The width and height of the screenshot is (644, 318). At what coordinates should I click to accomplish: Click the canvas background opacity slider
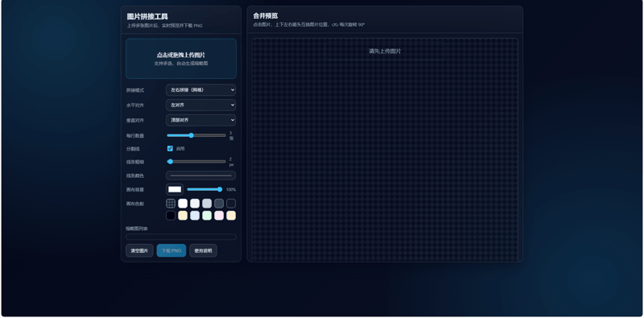(x=204, y=189)
